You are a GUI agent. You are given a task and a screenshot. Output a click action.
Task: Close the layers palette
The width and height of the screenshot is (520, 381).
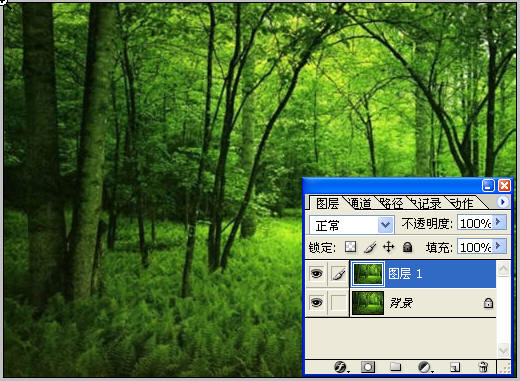504,185
